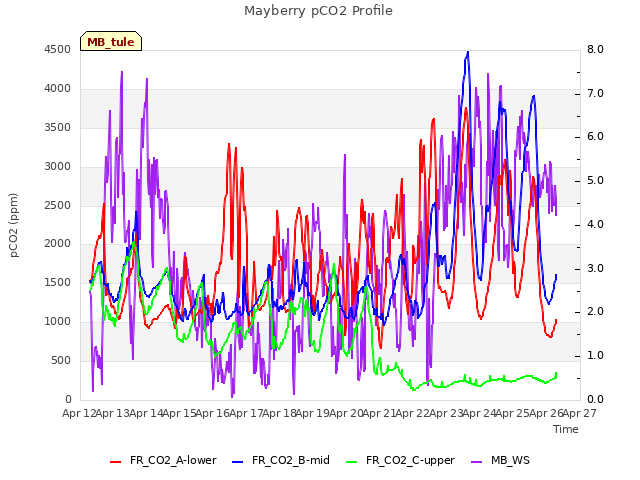Viewport: 640px width, 480px height.
Task: Click the 6.0 right axis value
Action: 595,137
